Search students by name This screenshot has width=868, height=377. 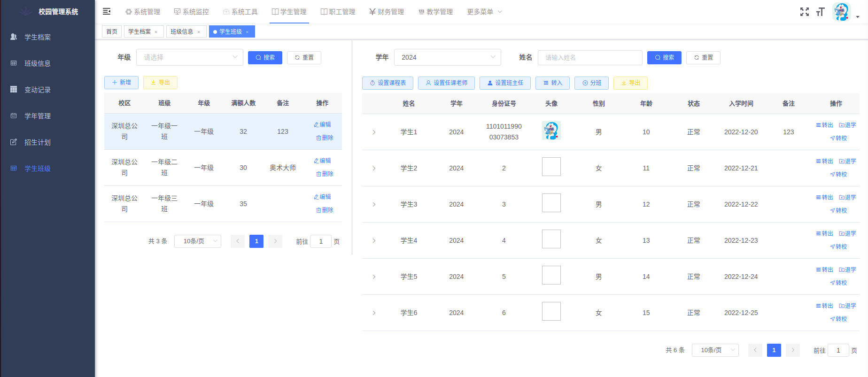pos(664,58)
